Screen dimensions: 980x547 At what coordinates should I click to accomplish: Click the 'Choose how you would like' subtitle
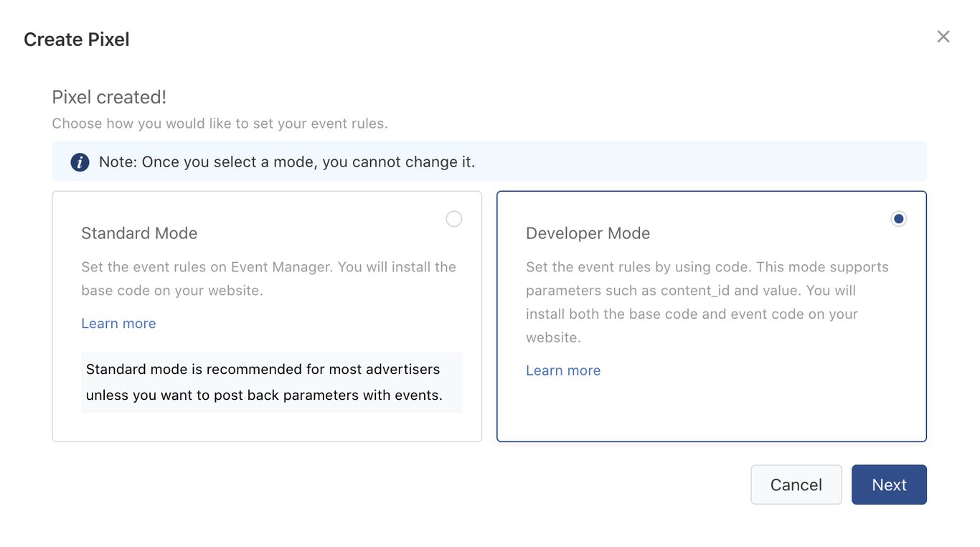[x=220, y=123]
